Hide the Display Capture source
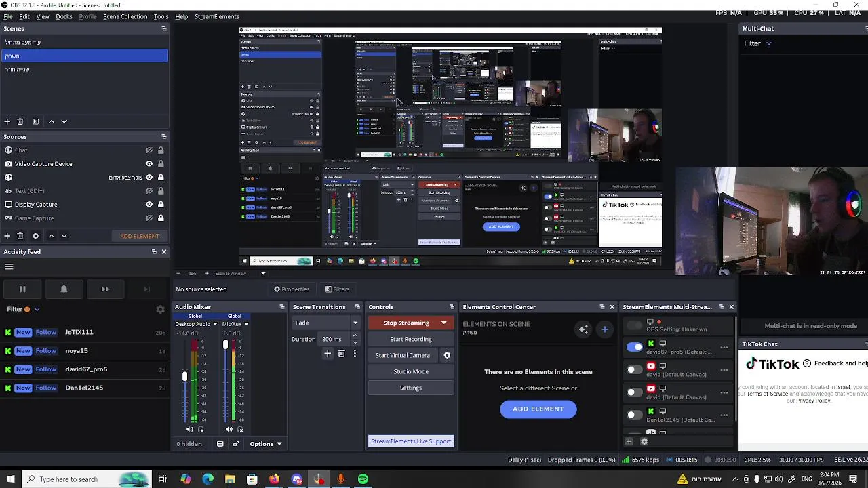The height and width of the screenshot is (488, 868). pyautogui.click(x=149, y=205)
